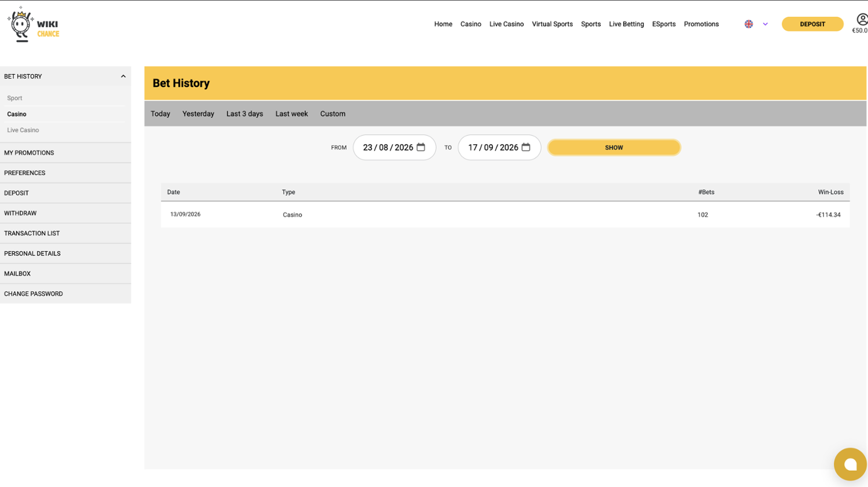Open Live Casino in top navigation
Viewport: 868px width, 487px height.
pos(506,24)
